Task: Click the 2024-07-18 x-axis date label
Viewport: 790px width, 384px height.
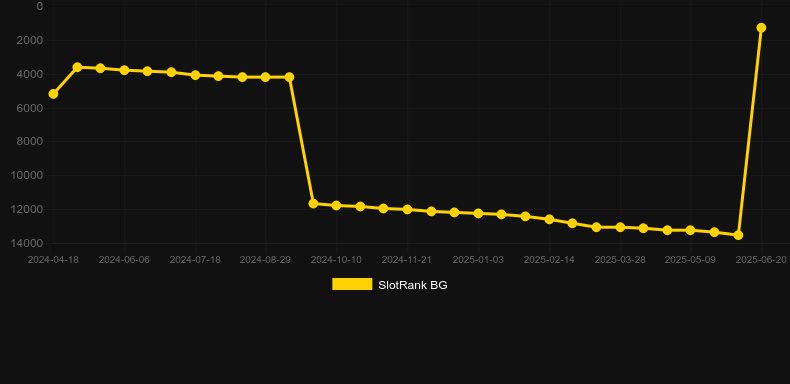Action: point(195,260)
